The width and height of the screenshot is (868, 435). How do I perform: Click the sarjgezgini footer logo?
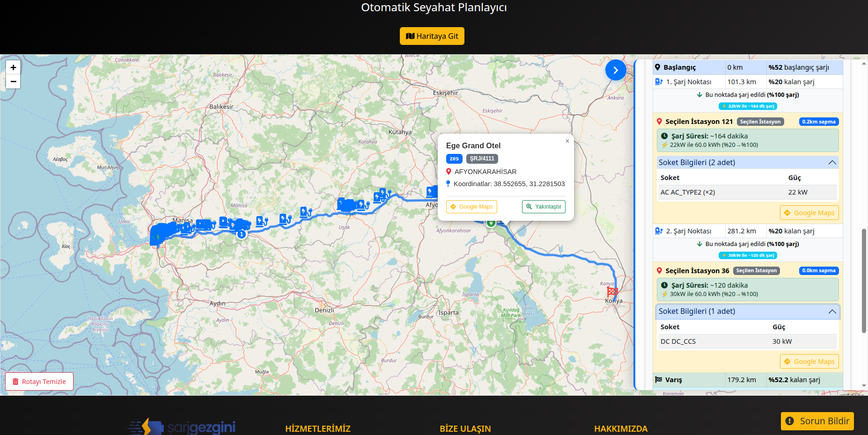point(182,427)
